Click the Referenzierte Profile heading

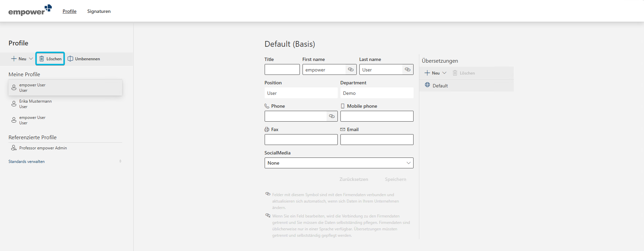[x=32, y=137]
